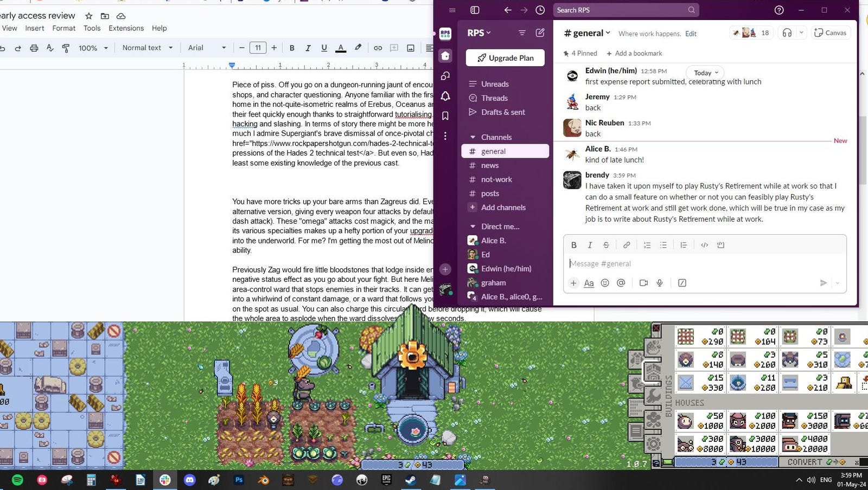Image resolution: width=868 pixels, height=490 pixels.
Task: Open the Arial font dropdown
Action: point(207,48)
